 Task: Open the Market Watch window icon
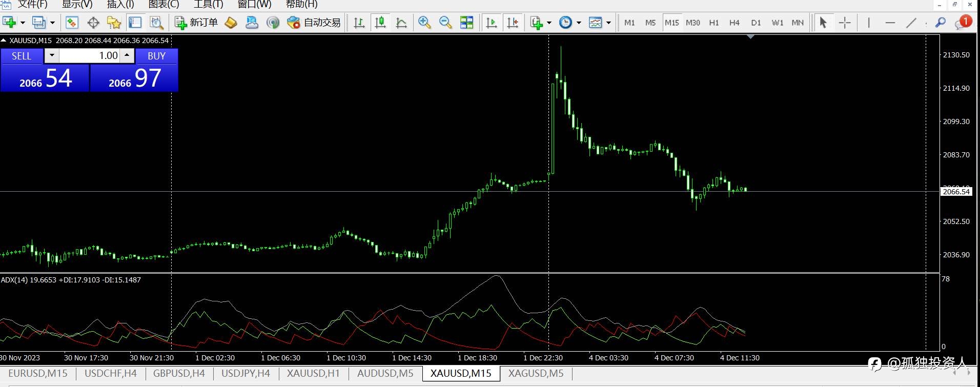click(72, 23)
